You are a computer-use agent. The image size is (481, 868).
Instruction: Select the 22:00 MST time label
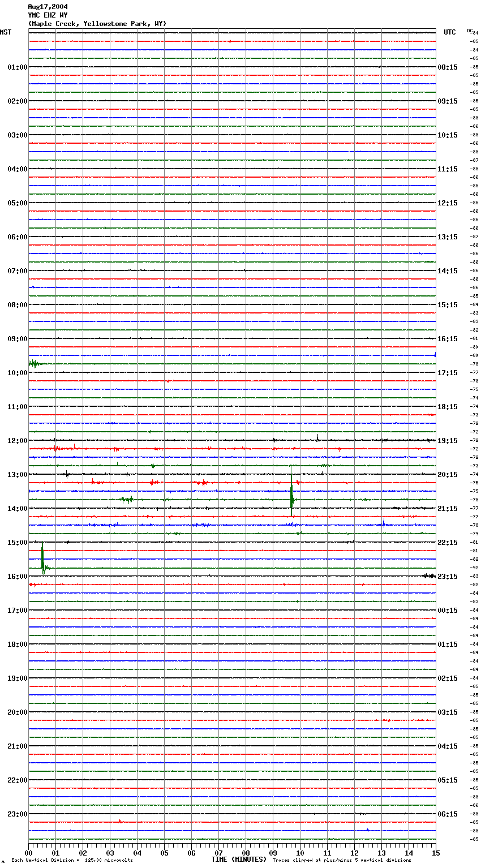click(18, 780)
